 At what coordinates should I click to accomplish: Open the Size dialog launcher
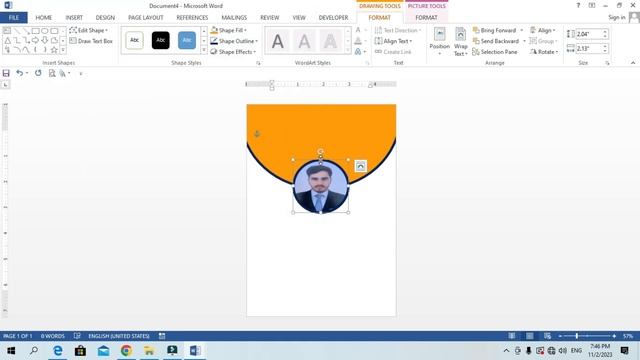tap(607, 63)
